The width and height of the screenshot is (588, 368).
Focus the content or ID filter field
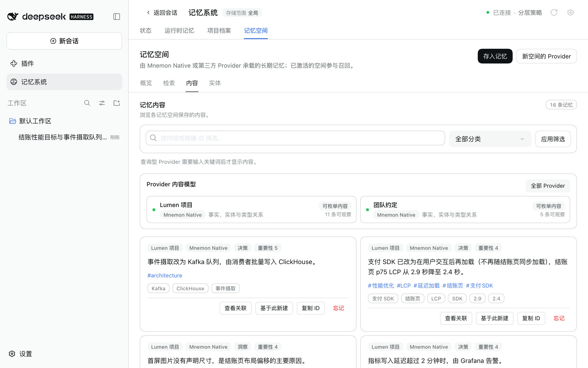(295, 138)
